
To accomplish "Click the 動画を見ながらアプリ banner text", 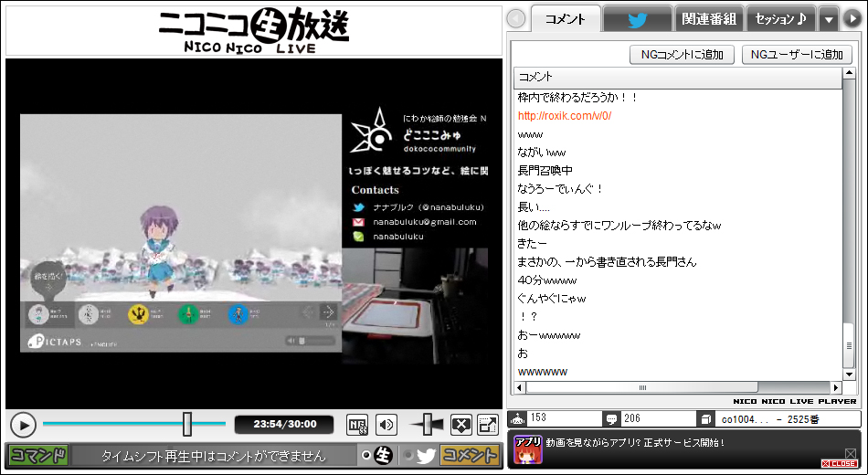I will click(635, 442).
